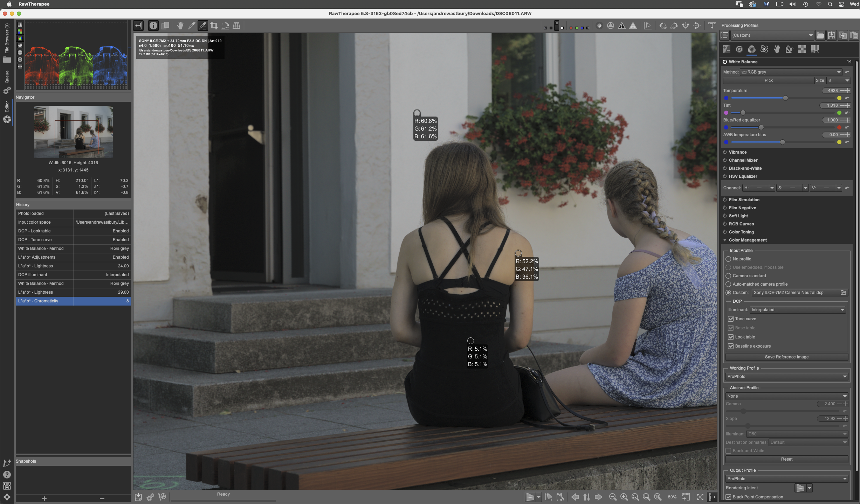Collapse the Color Management section
Image resolution: width=860 pixels, height=504 pixels.
725,240
